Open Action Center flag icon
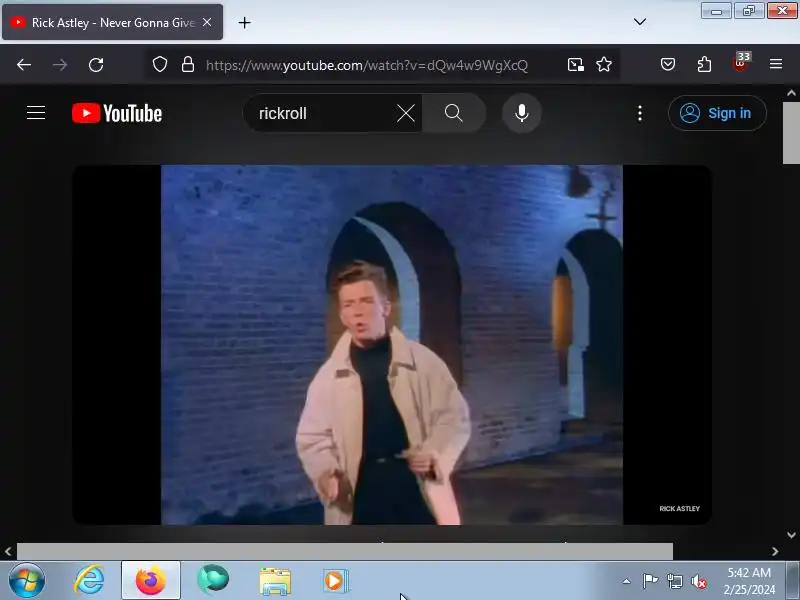 coord(650,581)
